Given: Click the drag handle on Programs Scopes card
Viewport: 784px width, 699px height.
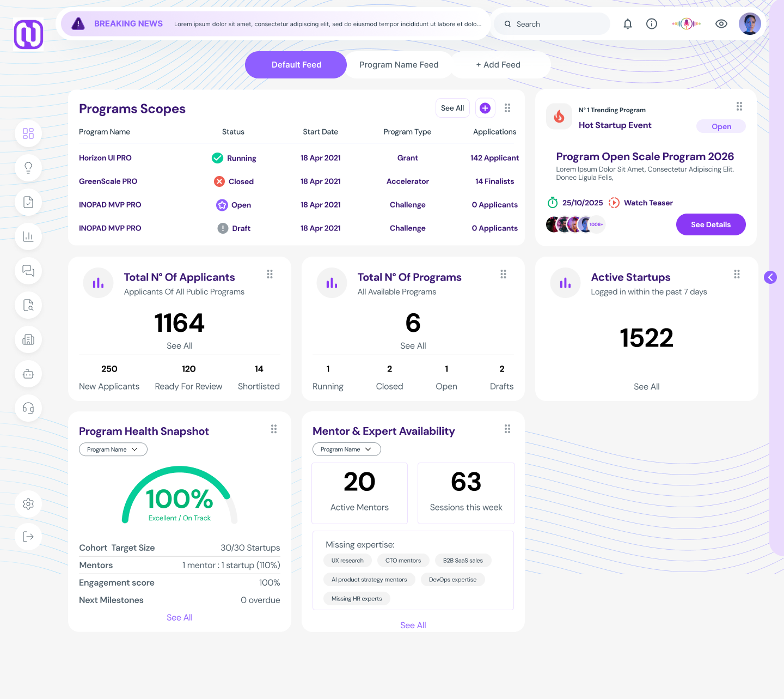Looking at the screenshot, I should pos(507,108).
